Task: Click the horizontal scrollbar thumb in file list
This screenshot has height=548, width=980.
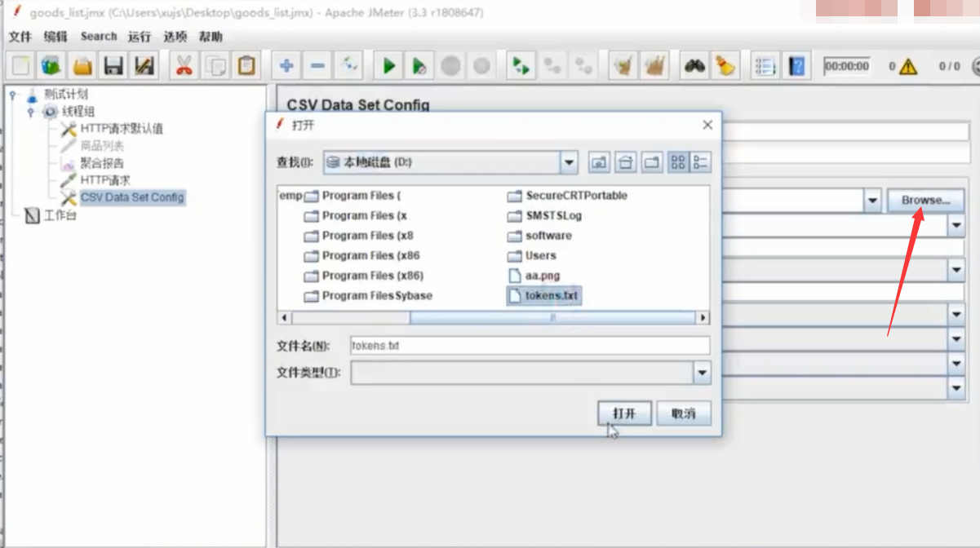Action: (x=552, y=317)
